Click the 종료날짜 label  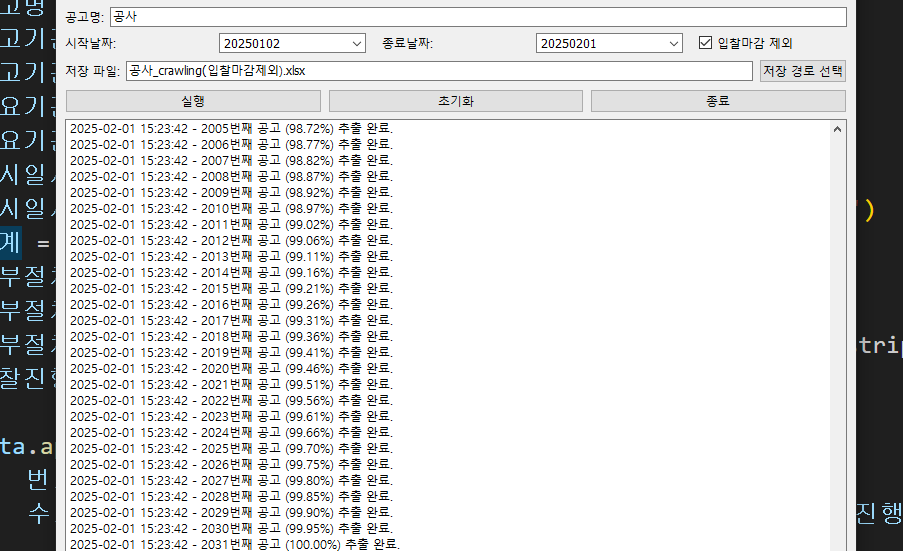click(x=407, y=43)
